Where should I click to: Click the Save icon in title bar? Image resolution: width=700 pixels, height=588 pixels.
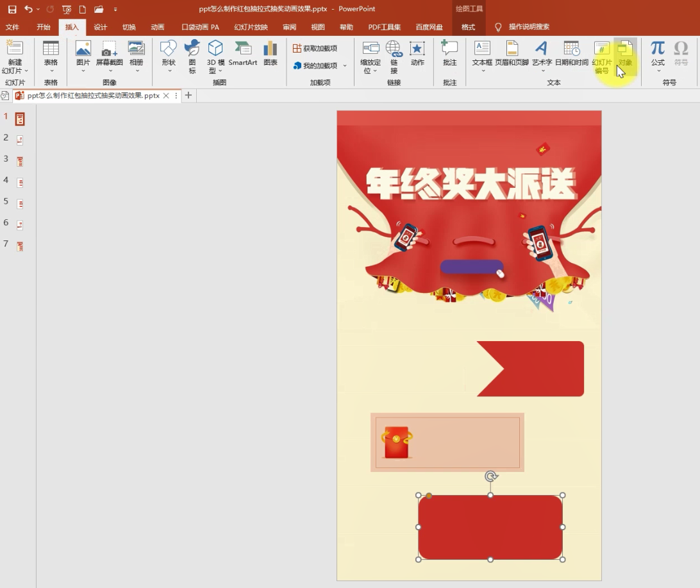12,9
